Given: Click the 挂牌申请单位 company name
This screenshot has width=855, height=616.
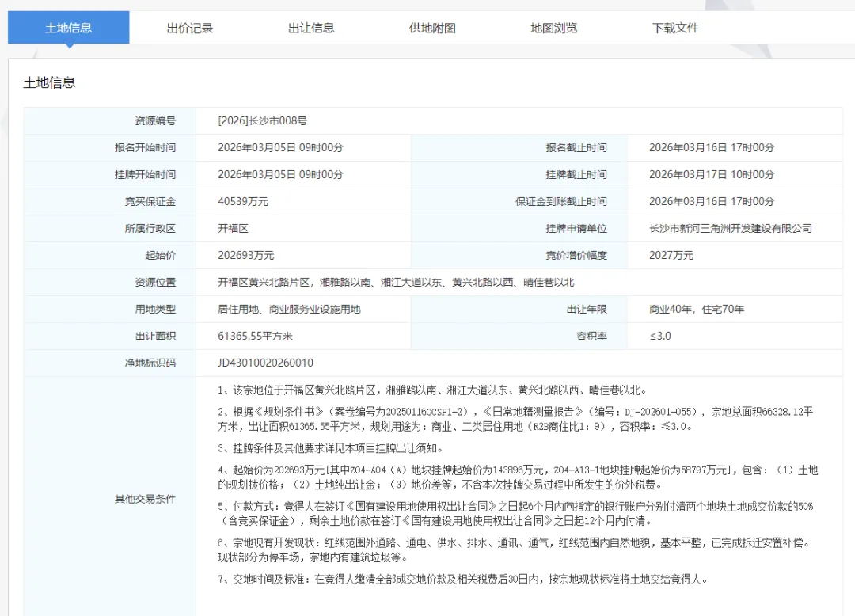Looking at the screenshot, I should [x=731, y=228].
